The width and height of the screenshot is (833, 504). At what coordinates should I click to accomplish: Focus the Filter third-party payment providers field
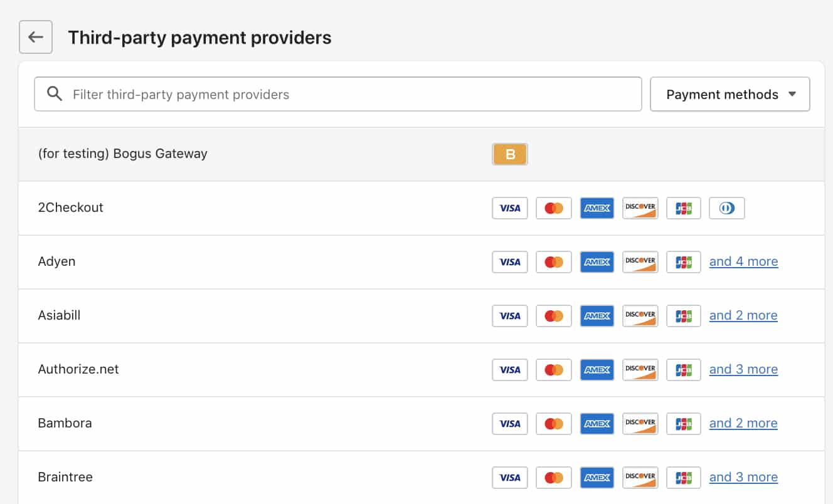click(338, 94)
